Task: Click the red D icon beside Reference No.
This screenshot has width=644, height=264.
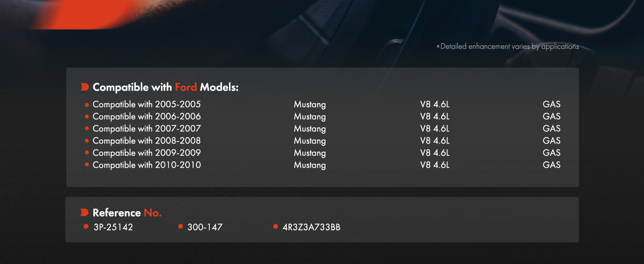Action: [85, 213]
